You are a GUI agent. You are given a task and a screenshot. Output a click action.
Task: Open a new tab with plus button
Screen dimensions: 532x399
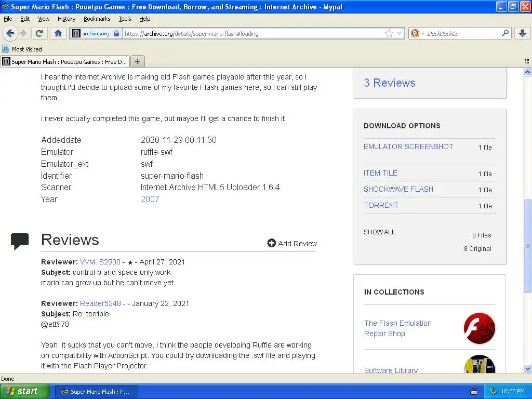pos(137,61)
